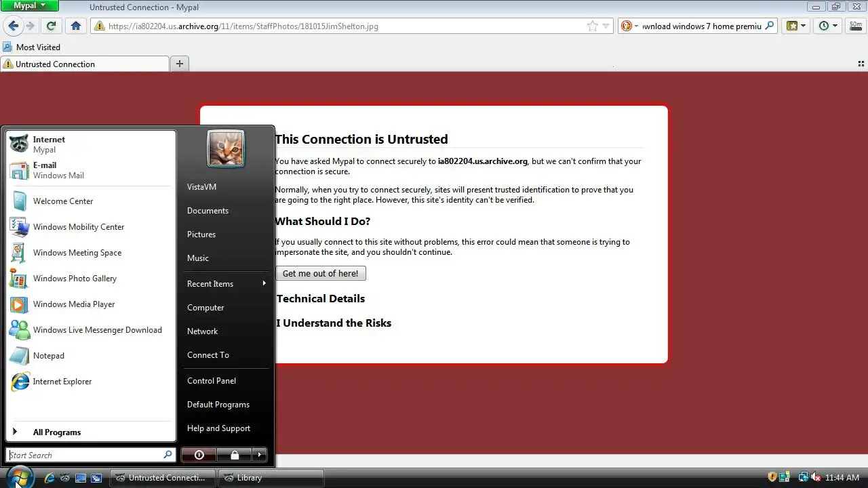Click the Windows Sidebar tray icon
The image size is (868, 488).
[785, 478]
